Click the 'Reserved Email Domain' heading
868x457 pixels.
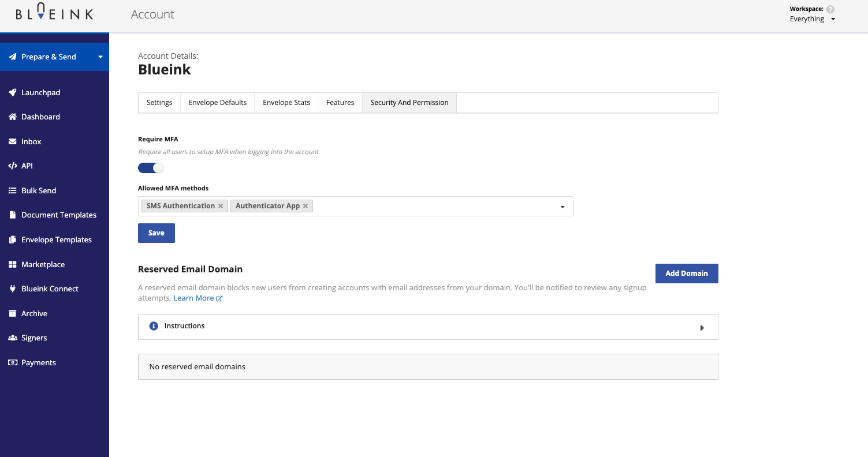(191, 269)
